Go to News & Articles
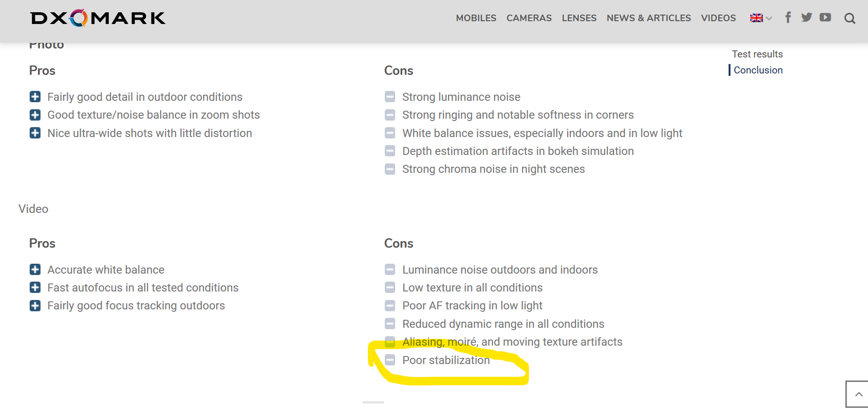The image size is (868, 413). (x=649, y=18)
